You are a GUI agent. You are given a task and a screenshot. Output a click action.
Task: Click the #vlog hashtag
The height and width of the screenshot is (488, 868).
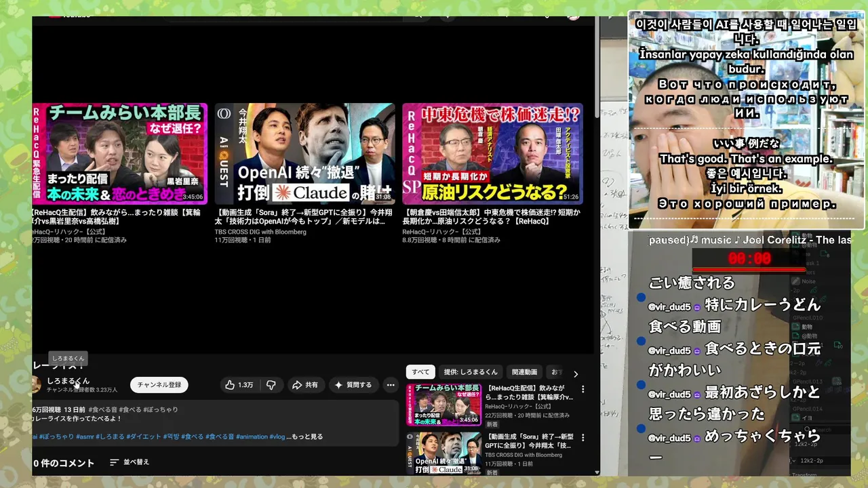tap(277, 436)
